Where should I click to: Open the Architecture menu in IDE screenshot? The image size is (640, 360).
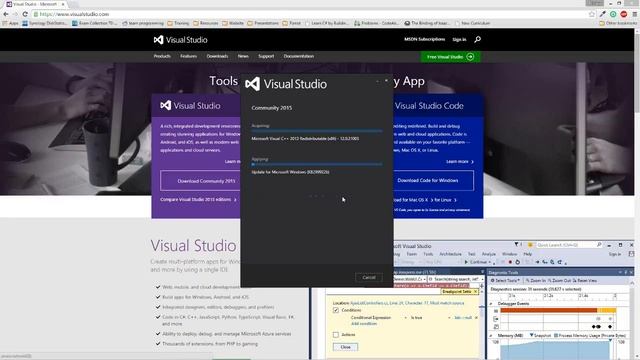450,254
